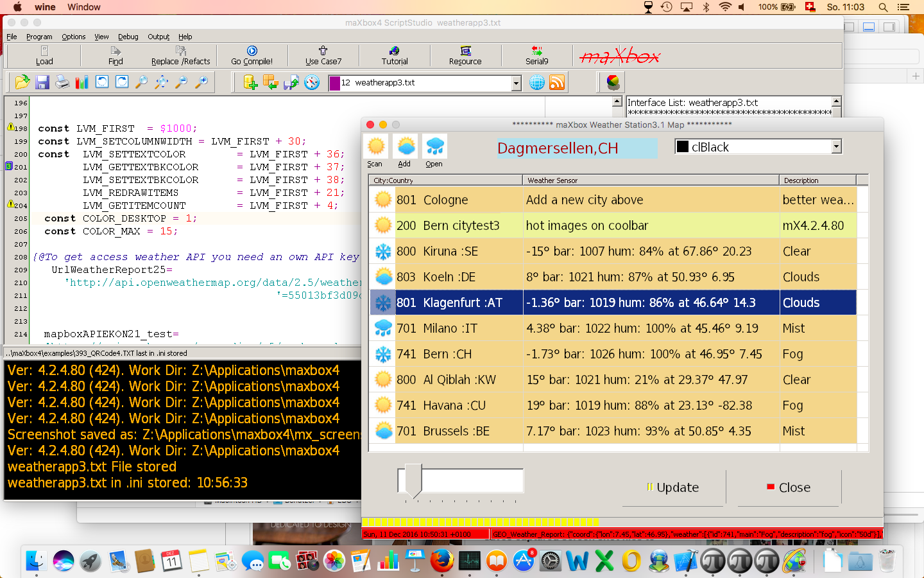The image size is (924, 578).
Task: Click the orange RSS feed icon
Action: click(557, 82)
